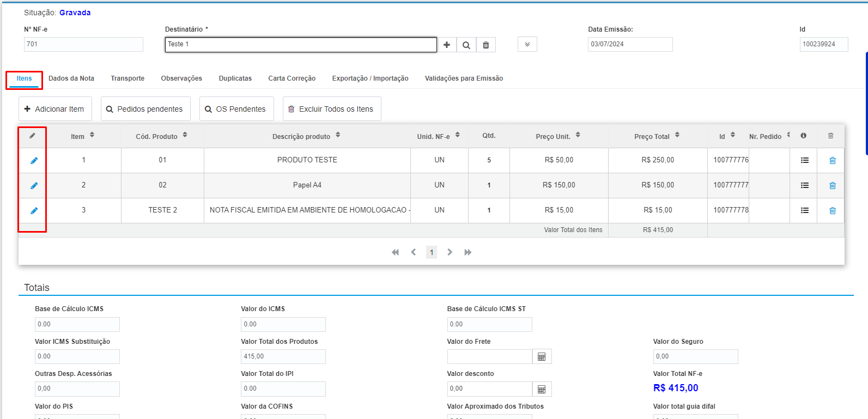This screenshot has width=868, height=419.
Task: Click Base de Cálculo ICMS field
Action: 77,324
